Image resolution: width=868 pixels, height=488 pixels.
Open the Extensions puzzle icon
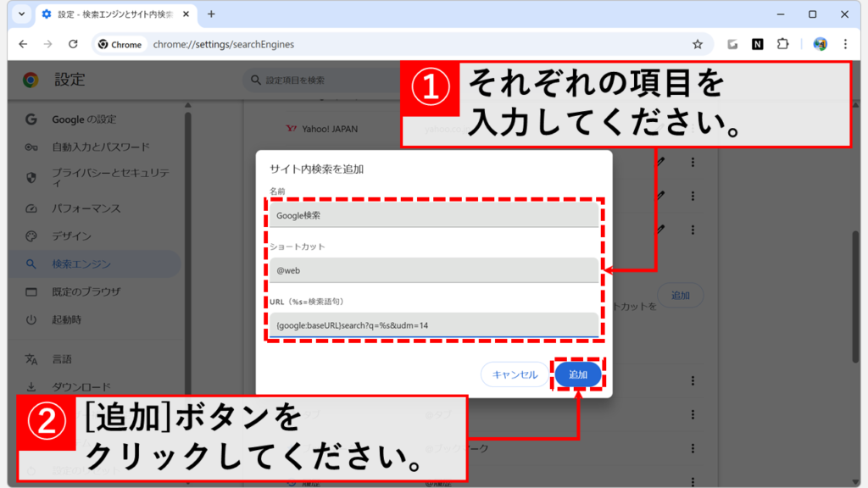tap(782, 44)
